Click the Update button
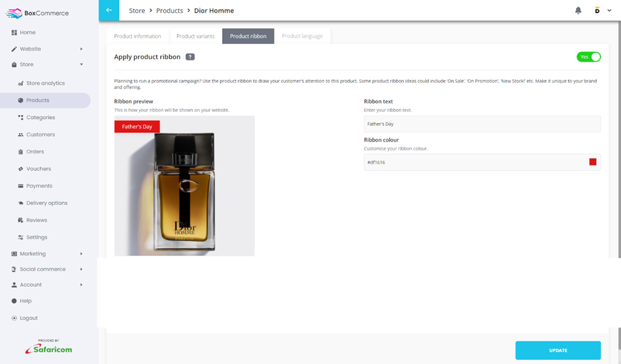The width and height of the screenshot is (621, 364). click(557, 350)
